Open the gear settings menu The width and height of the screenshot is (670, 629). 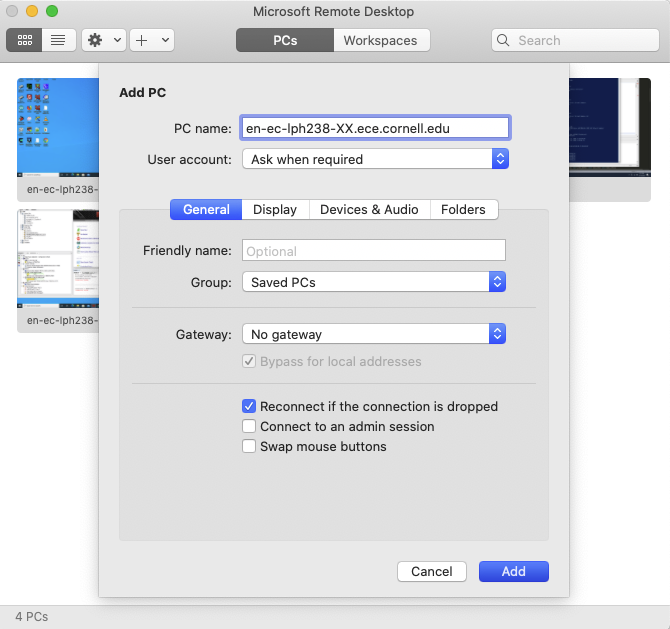pyautogui.click(x=96, y=40)
